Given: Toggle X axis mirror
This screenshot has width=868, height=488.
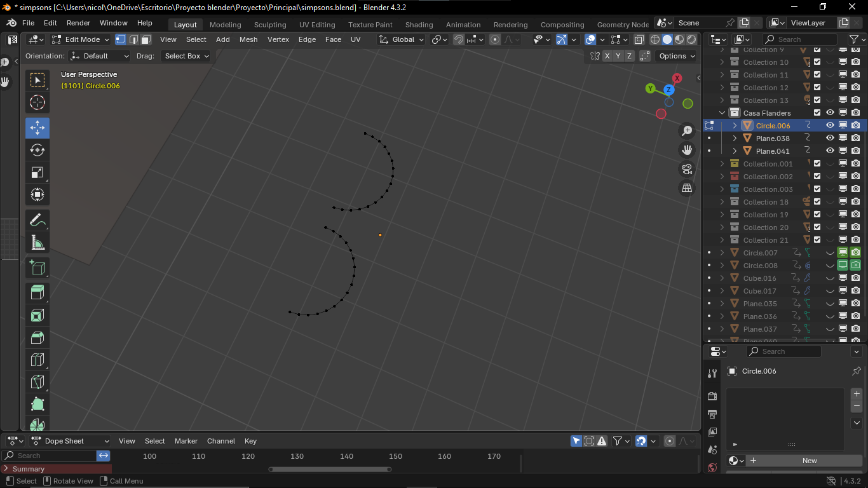Looking at the screenshot, I should coord(607,56).
